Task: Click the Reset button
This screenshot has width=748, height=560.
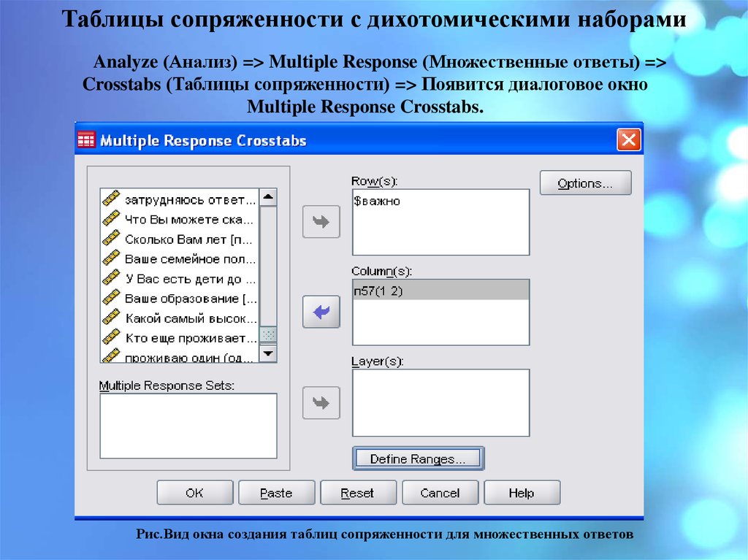Action: 358,493
